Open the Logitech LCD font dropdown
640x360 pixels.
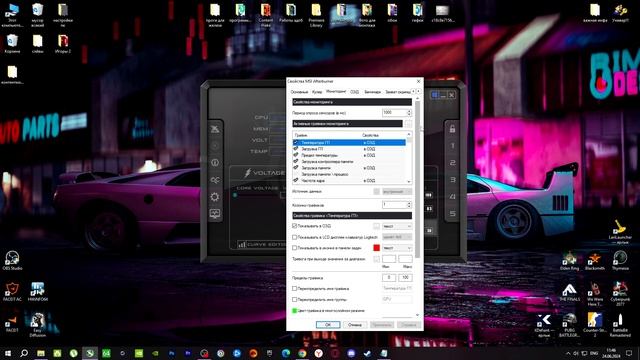point(397,237)
